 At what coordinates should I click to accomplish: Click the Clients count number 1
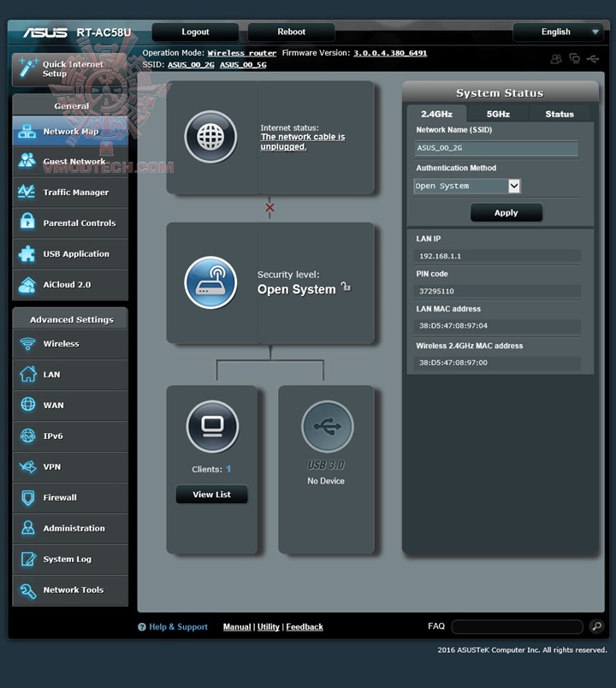228,469
